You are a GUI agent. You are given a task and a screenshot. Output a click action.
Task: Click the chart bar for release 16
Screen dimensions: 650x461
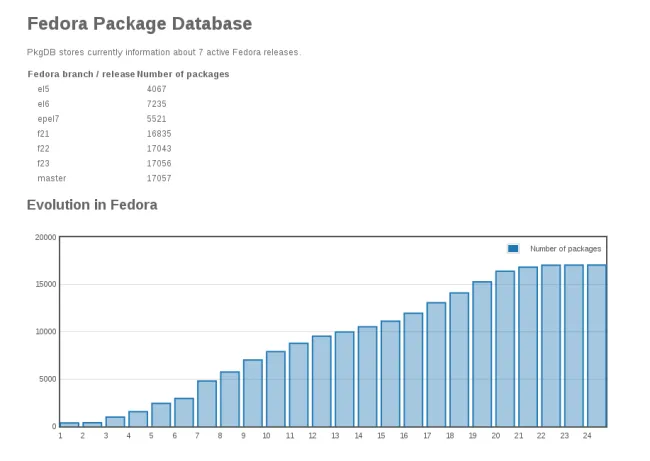(413, 370)
